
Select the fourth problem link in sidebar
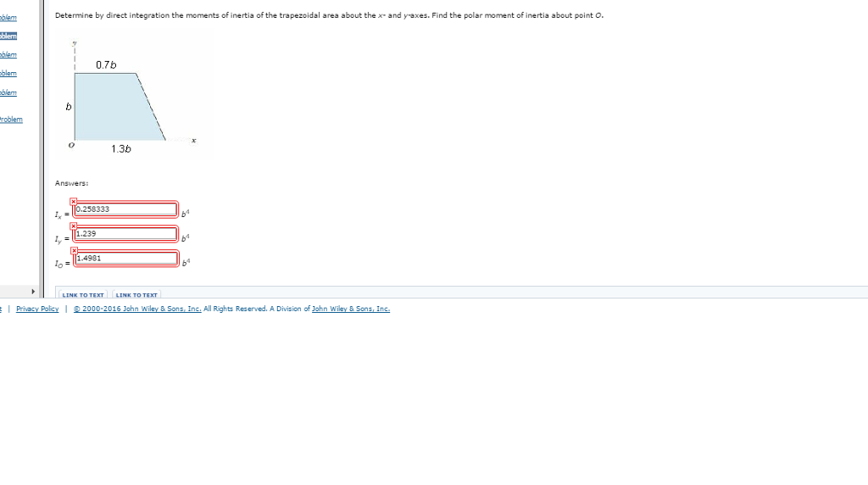pos(8,73)
